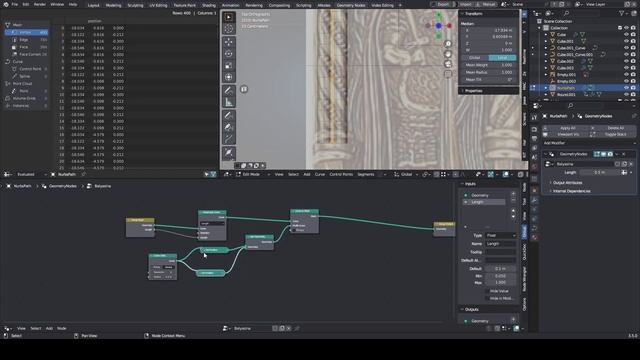Expand the Cube object in outliner
Viewport: 640px width, 360px height.
tap(546, 35)
